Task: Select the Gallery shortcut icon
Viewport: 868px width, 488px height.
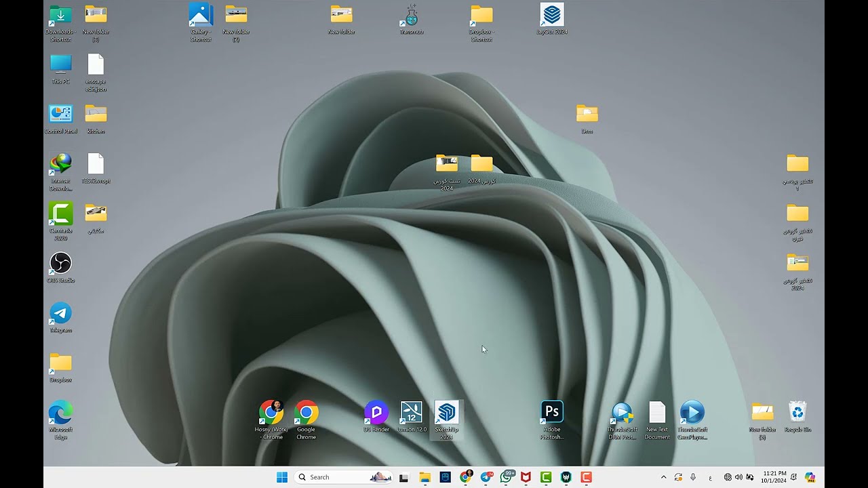Action: 201,23
